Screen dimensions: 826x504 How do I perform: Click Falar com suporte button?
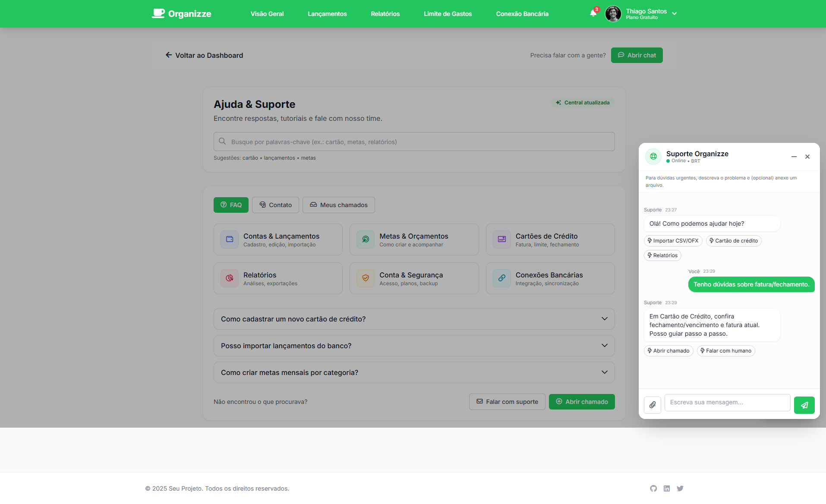pos(507,402)
